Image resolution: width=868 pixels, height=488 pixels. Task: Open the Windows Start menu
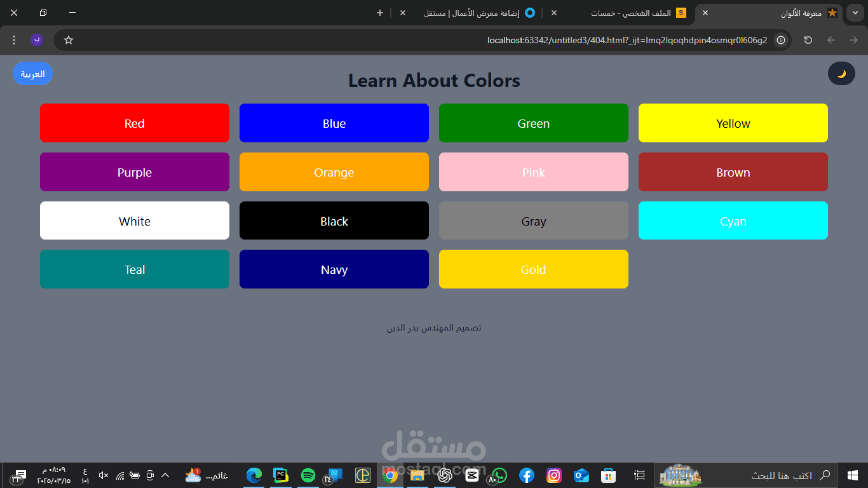pos(853,475)
